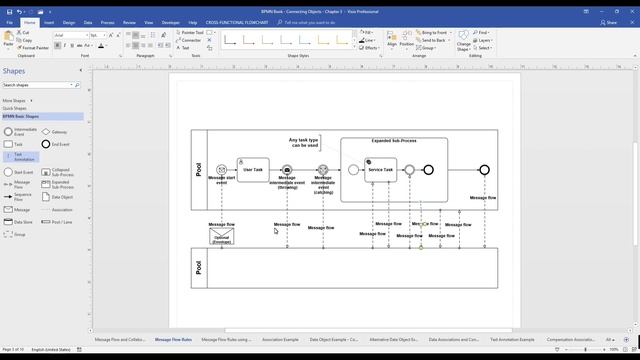640x360 pixels.
Task: Select the Data Object stencil shape
Action: pyautogui.click(x=57, y=197)
